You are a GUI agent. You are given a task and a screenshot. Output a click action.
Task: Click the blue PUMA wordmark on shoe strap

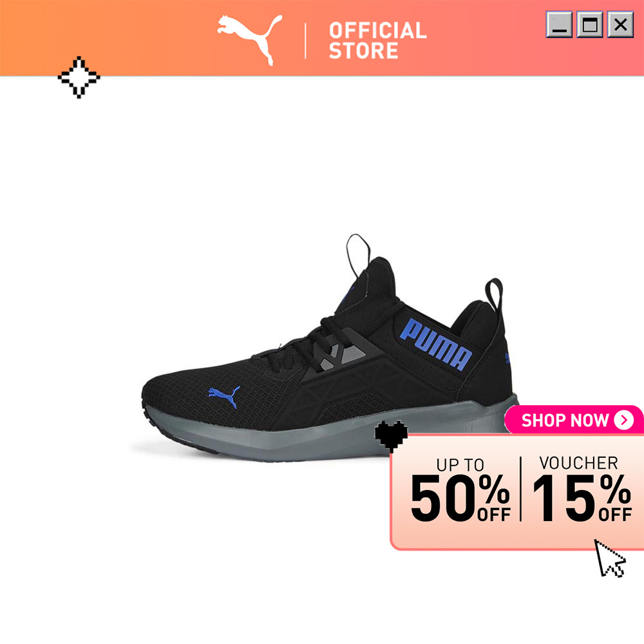point(436,345)
